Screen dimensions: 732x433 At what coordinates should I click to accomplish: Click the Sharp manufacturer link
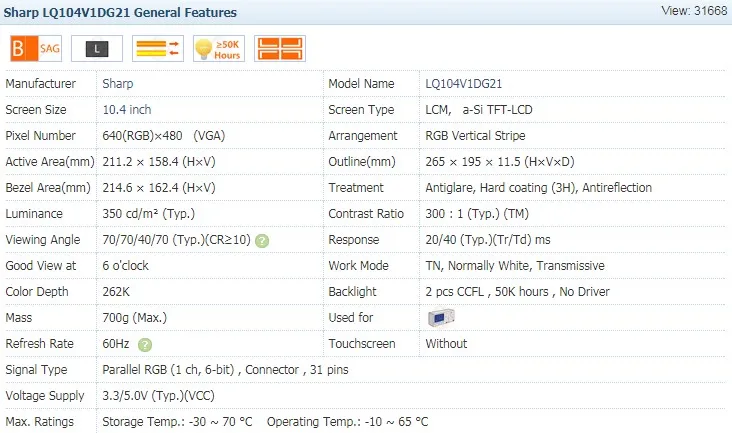pos(118,84)
